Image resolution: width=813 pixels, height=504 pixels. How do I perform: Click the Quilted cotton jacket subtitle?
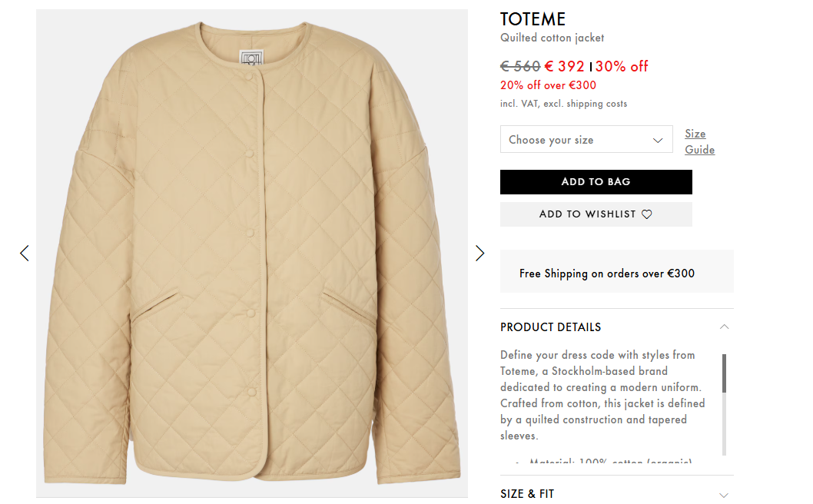[x=552, y=38]
